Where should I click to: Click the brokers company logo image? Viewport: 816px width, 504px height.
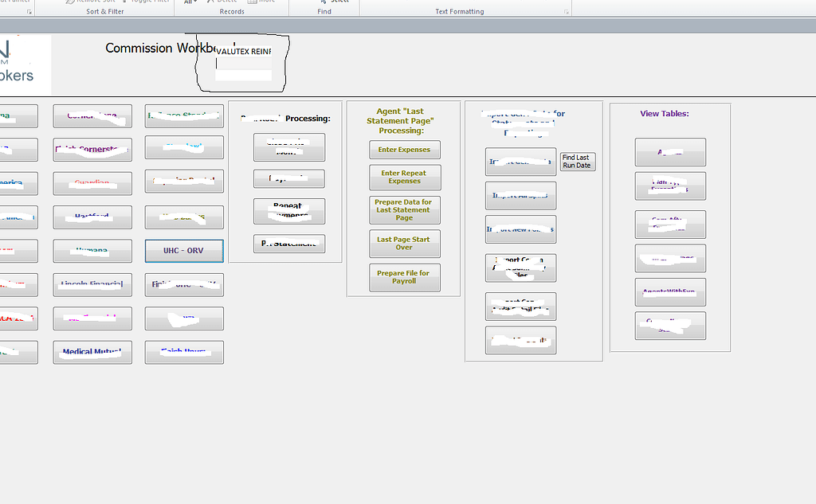pos(24,64)
